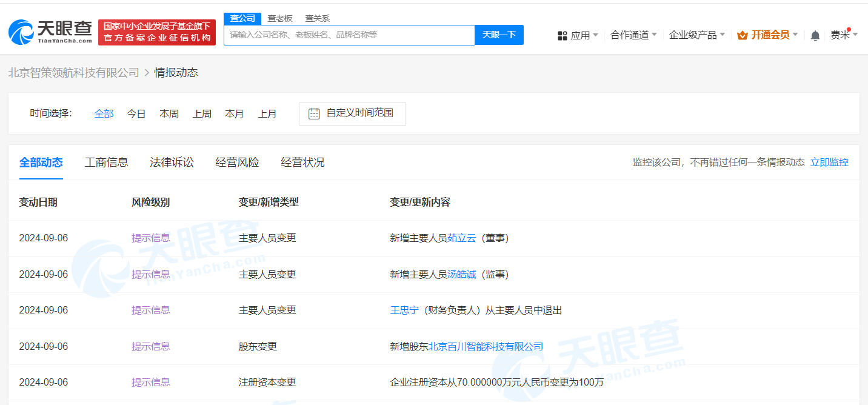
Task: Click the 天眼查 logo
Action: [50, 32]
